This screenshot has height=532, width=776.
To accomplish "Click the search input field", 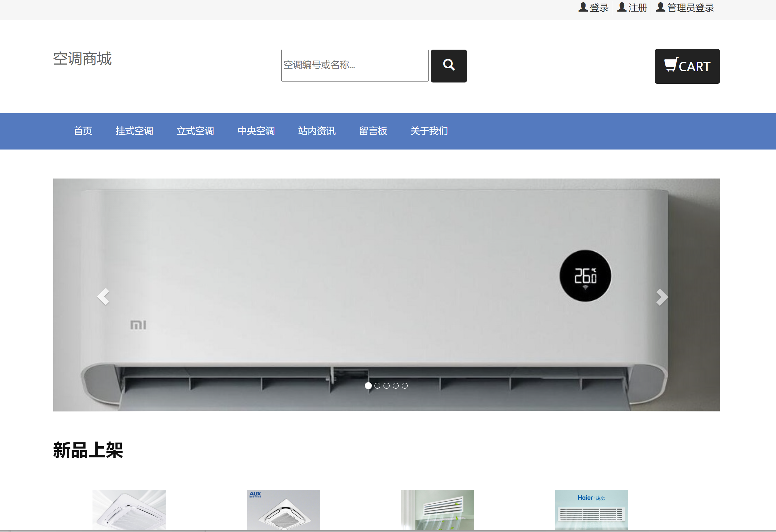I will [354, 65].
